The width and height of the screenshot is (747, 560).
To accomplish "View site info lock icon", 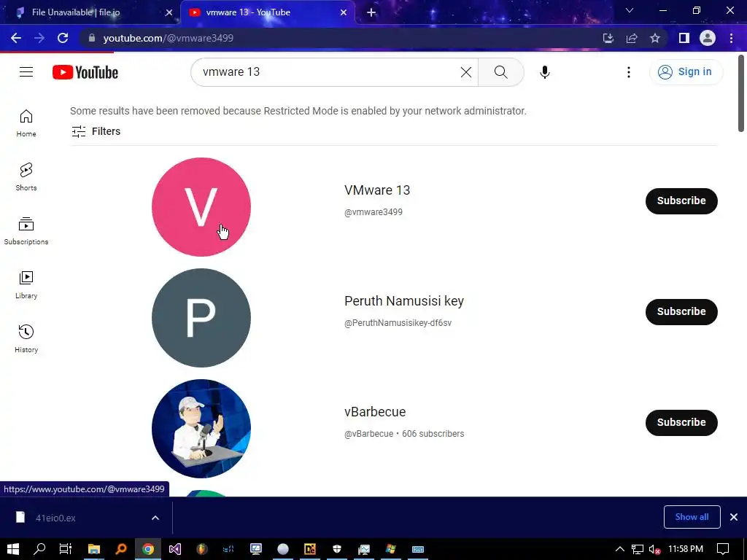I will tap(92, 38).
